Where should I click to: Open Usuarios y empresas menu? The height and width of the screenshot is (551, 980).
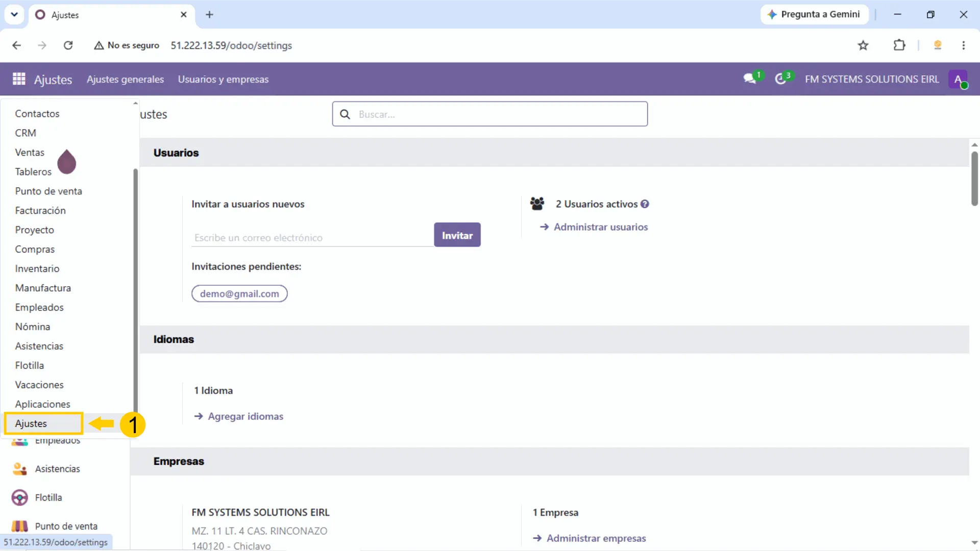pyautogui.click(x=223, y=79)
